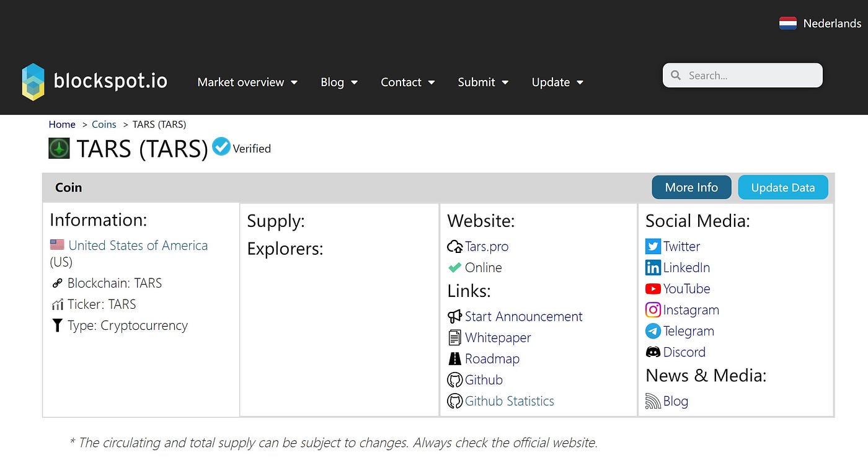This screenshot has height=460, width=868.
Task: Click the megaphone icon for Start Announcement
Action: click(x=454, y=316)
